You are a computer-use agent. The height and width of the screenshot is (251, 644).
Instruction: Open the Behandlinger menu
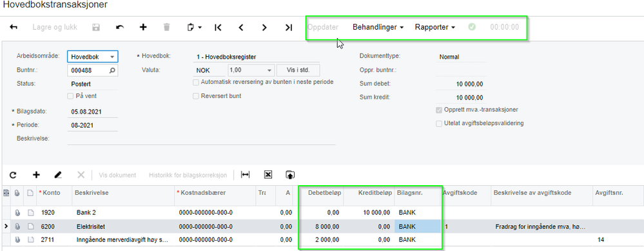(378, 27)
